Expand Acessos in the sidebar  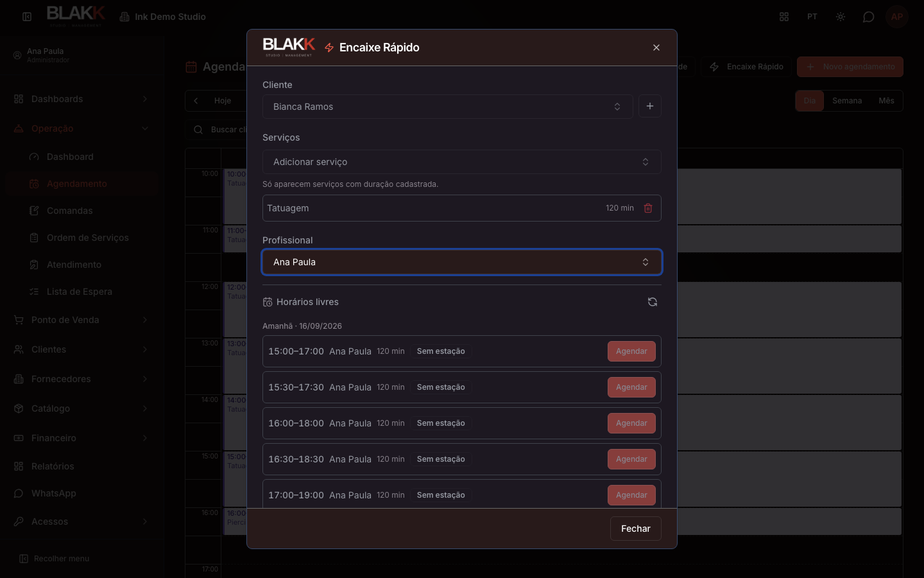click(x=81, y=521)
